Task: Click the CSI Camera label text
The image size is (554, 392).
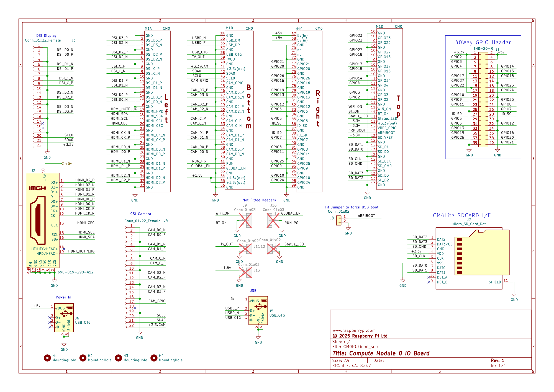Action: (x=140, y=214)
